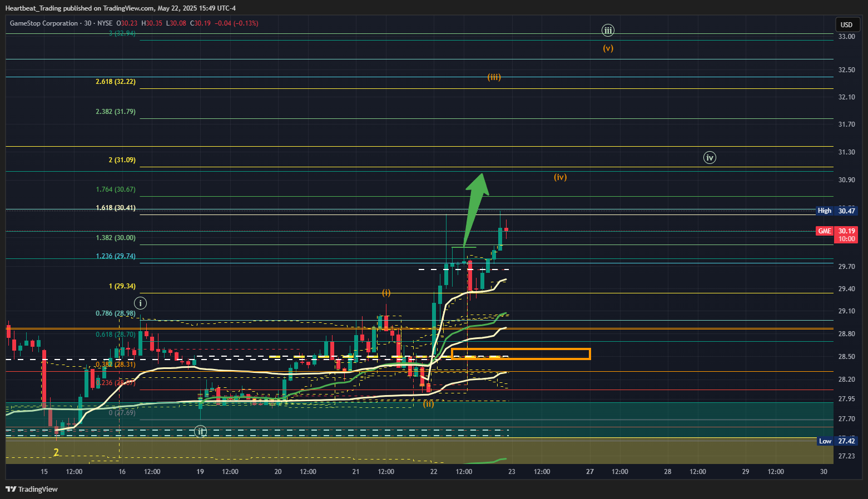
Task: Click date 30 on the time axis
Action: (824, 472)
